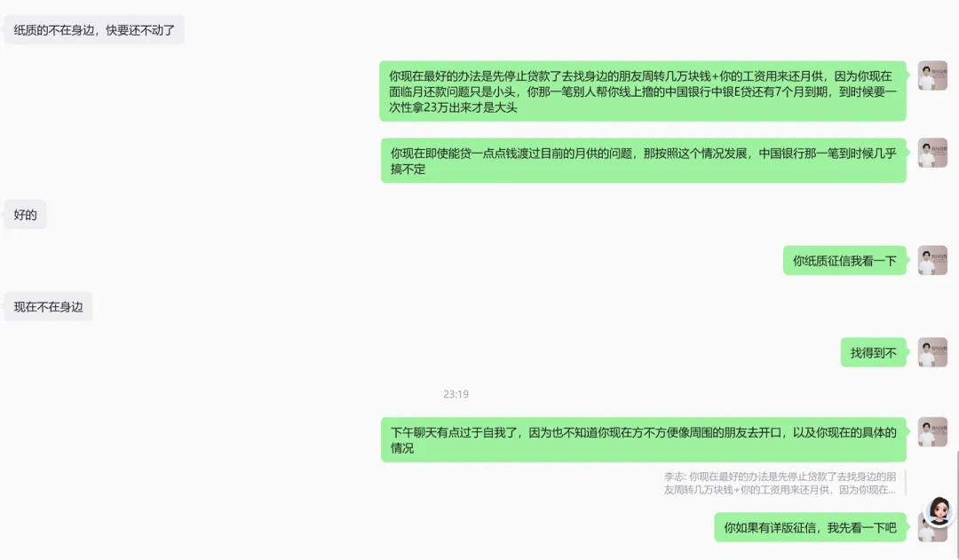Click the '你如果有详版征信，我先看一下吧' message
Image resolution: width=959 pixels, height=560 pixels.
point(810,527)
